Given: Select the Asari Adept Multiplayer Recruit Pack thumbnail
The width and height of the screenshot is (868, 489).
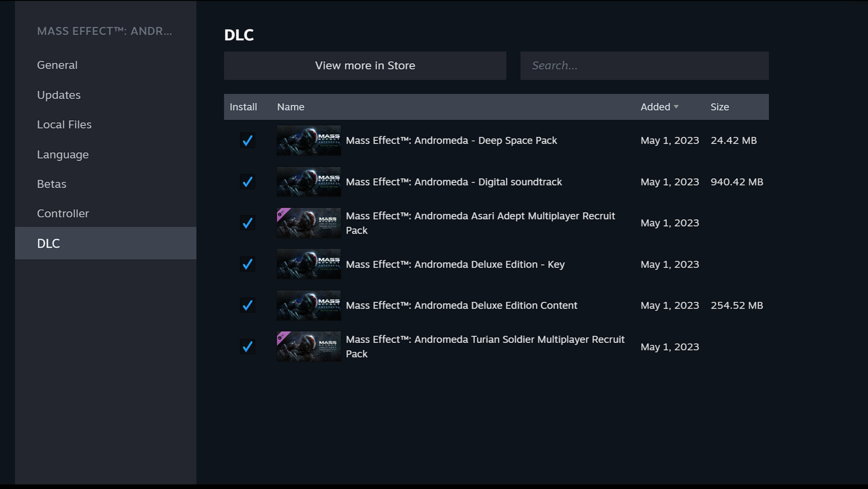Looking at the screenshot, I should (x=308, y=223).
